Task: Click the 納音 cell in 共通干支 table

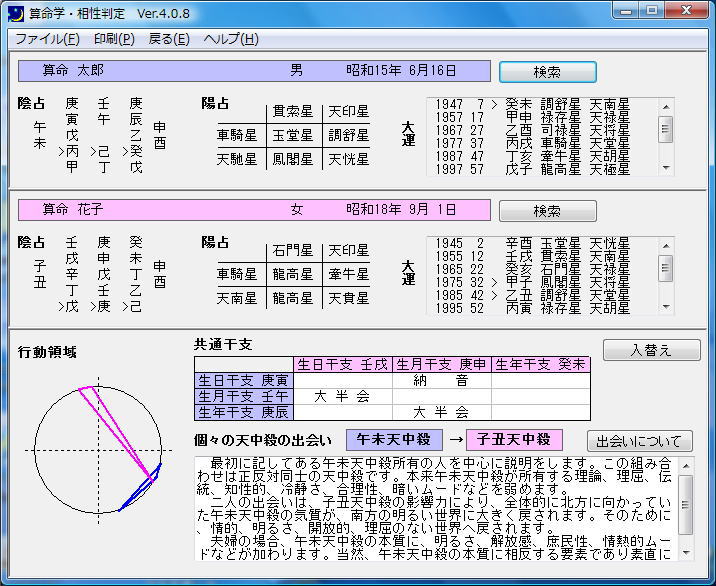Action: tap(442, 380)
